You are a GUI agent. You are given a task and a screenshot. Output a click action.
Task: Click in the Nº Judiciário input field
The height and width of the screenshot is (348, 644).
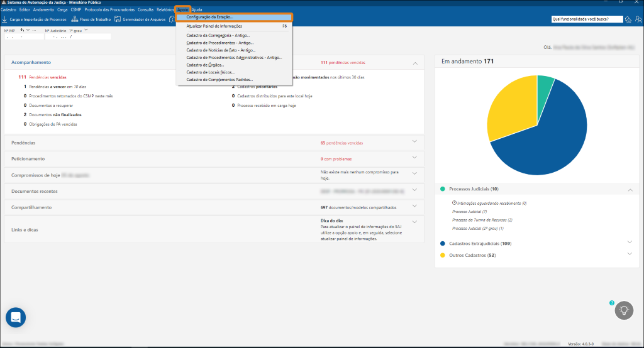click(78, 36)
